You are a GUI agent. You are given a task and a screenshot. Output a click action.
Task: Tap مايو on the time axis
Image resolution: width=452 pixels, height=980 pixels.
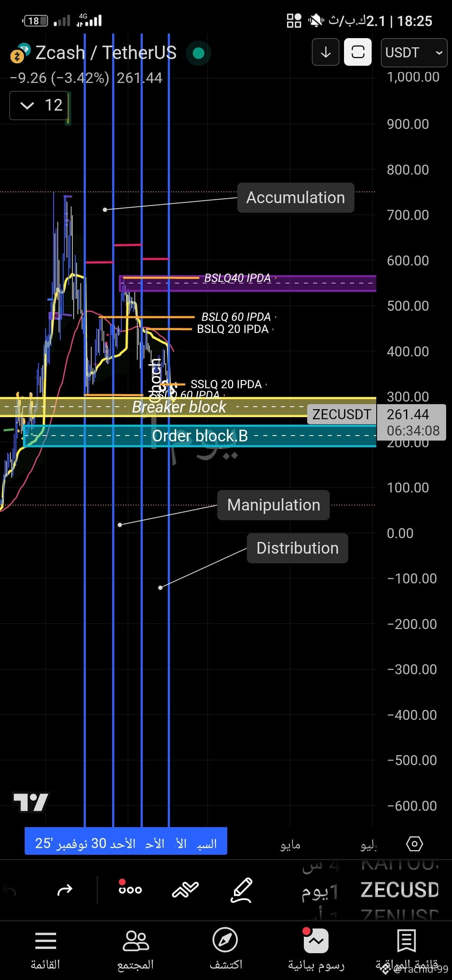(x=290, y=845)
